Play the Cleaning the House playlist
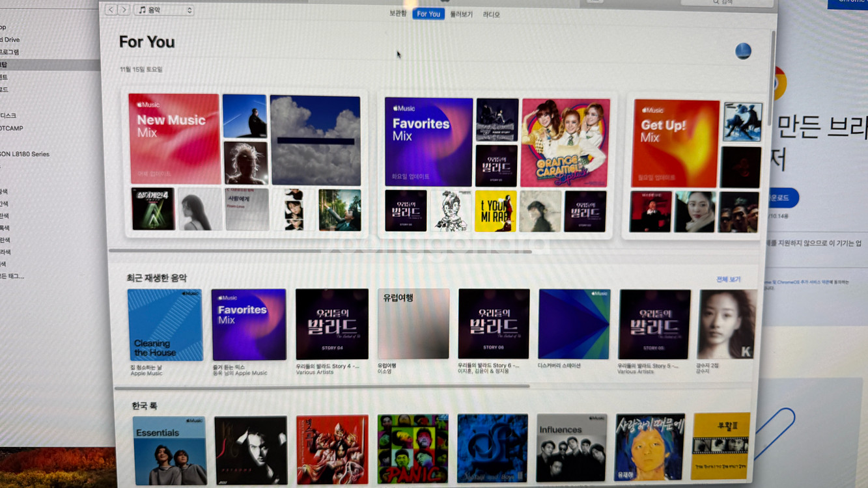The width and height of the screenshot is (868, 488). tap(165, 324)
